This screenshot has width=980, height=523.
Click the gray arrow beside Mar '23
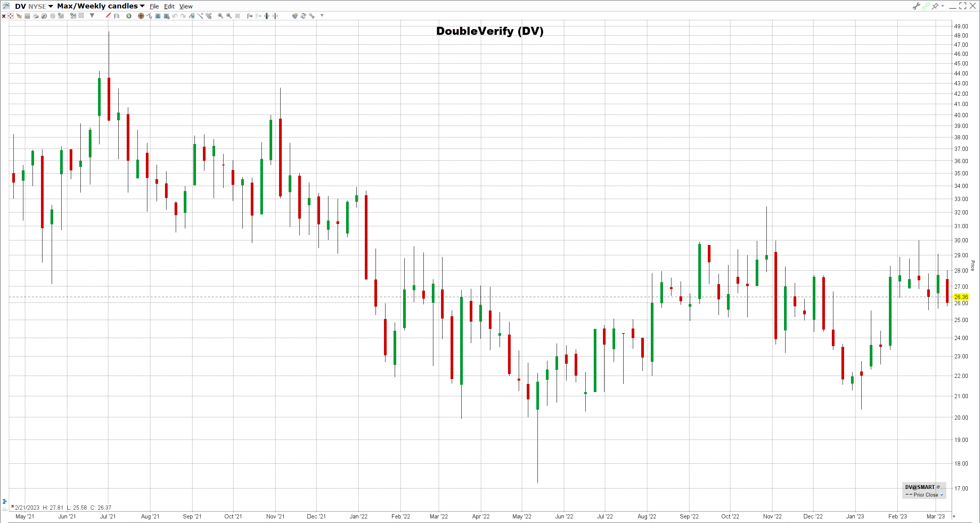(x=954, y=516)
